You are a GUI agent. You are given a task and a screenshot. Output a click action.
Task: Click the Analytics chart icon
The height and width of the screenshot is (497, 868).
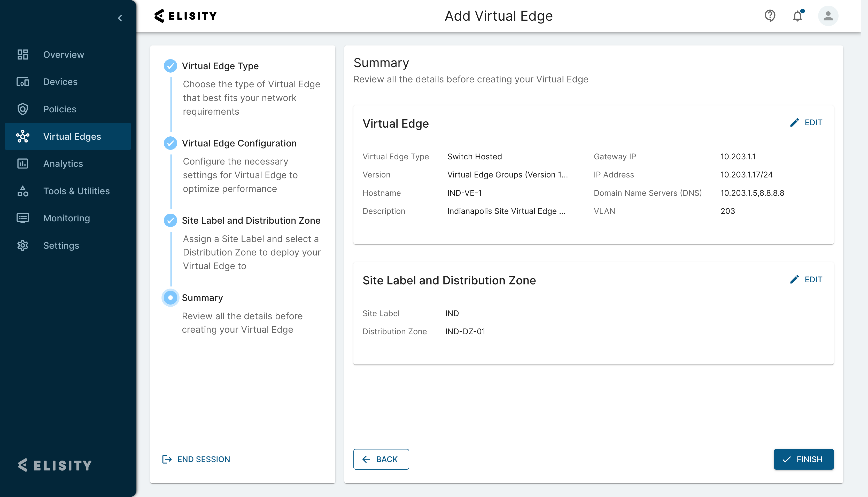(22, 164)
